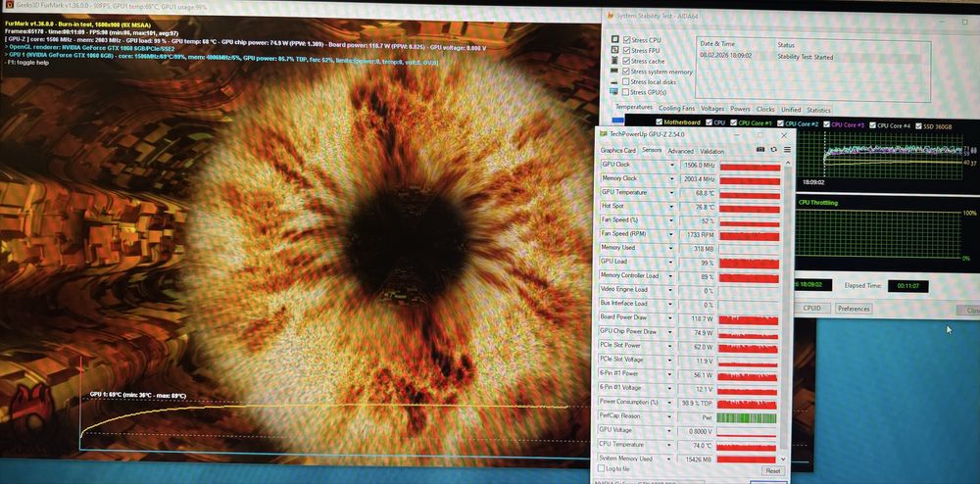
Task: Click the AIDA64 Stress GPU monitor icon
Action: (x=614, y=92)
